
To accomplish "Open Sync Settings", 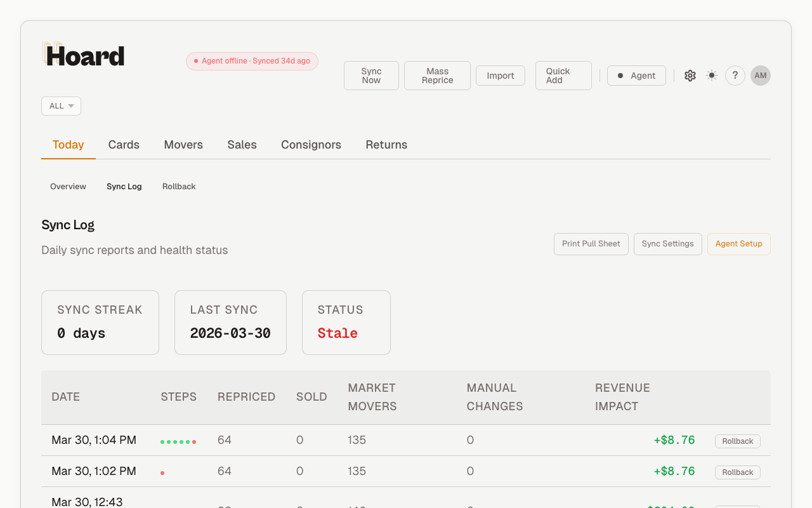I will click(668, 244).
